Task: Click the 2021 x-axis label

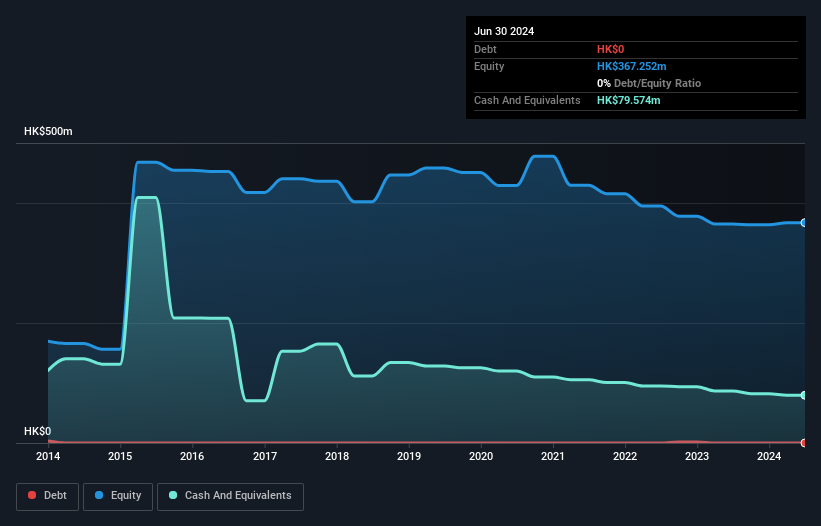Action: point(553,456)
